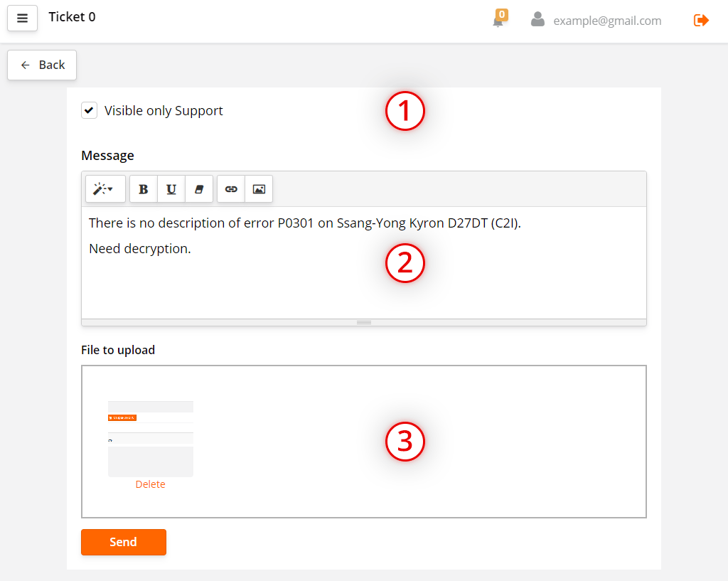Toggle bold formatting in message editor
The image size is (728, 581).
(x=144, y=189)
